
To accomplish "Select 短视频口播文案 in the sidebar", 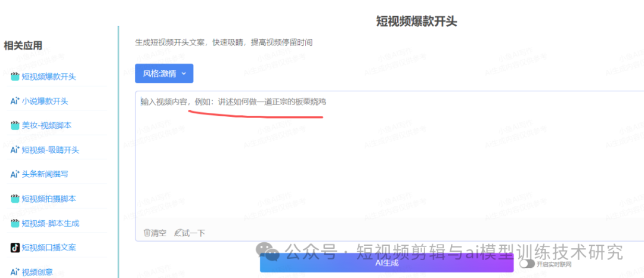I will pyautogui.click(x=49, y=248).
